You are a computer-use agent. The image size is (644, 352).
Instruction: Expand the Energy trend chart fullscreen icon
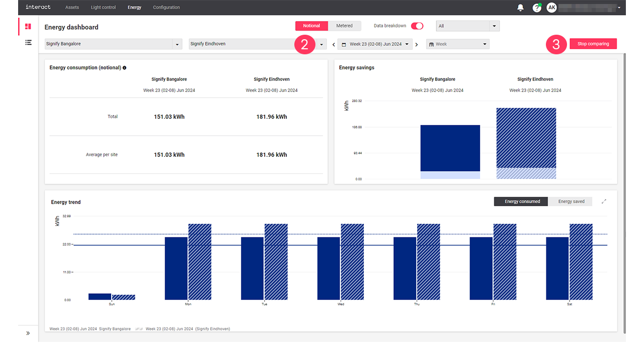click(x=604, y=201)
